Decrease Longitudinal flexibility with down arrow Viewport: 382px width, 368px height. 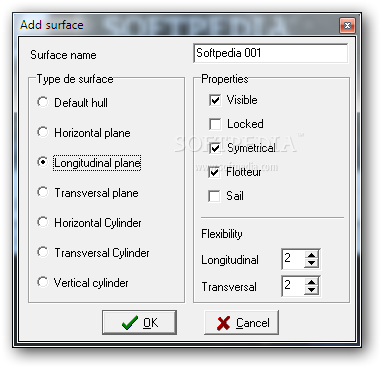click(x=312, y=263)
